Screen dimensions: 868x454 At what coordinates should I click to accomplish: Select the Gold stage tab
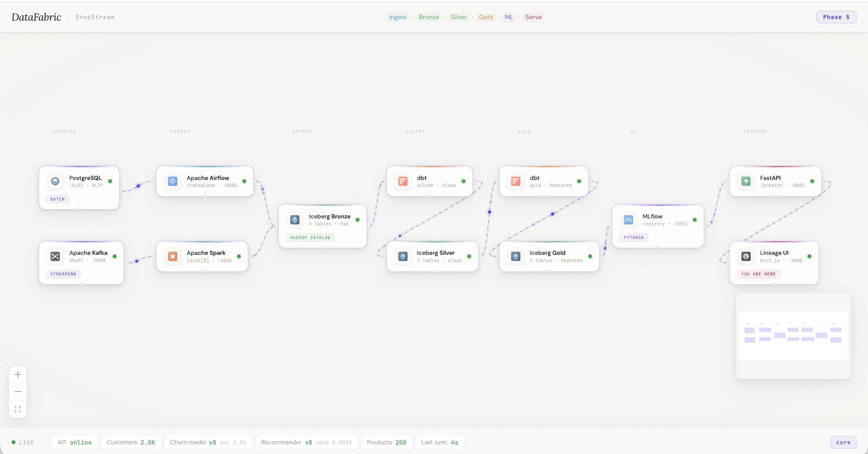tap(485, 17)
